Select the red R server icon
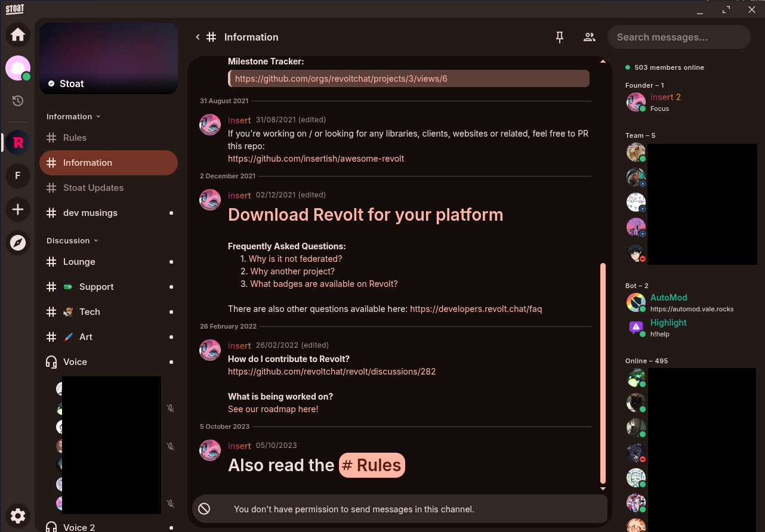 (x=18, y=143)
